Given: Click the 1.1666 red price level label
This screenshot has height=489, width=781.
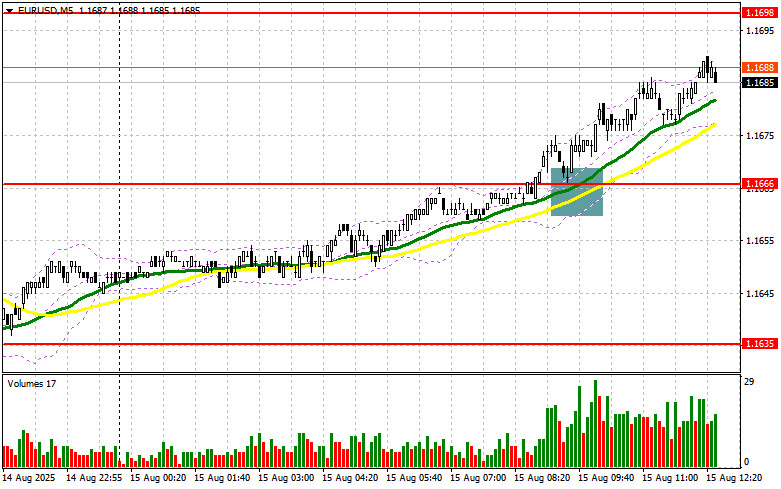Looking at the screenshot, I should (x=759, y=184).
